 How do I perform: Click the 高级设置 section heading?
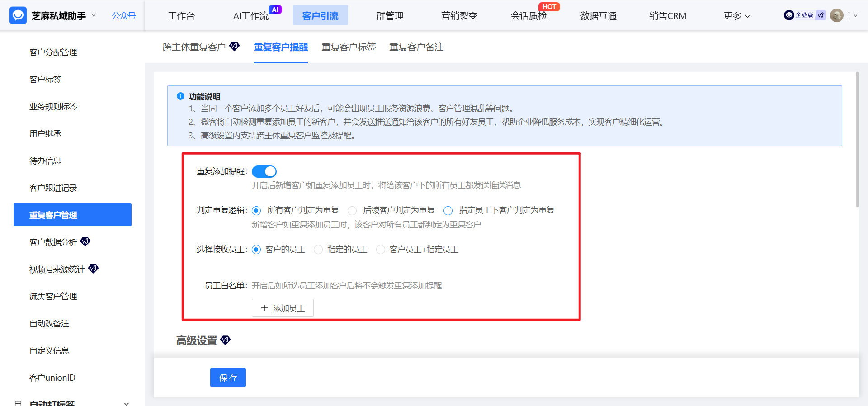pyautogui.click(x=197, y=340)
